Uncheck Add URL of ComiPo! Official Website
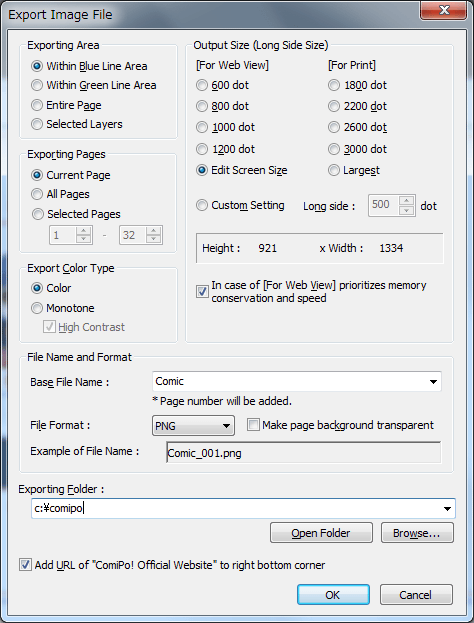Image resolution: width=474 pixels, height=623 pixels. click(25, 565)
